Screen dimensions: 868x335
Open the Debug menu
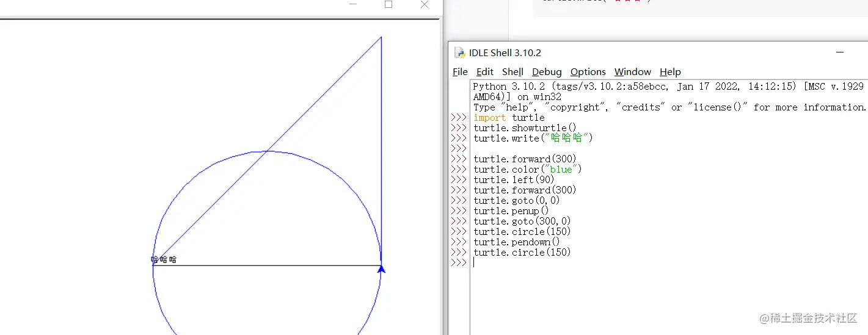coord(547,72)
